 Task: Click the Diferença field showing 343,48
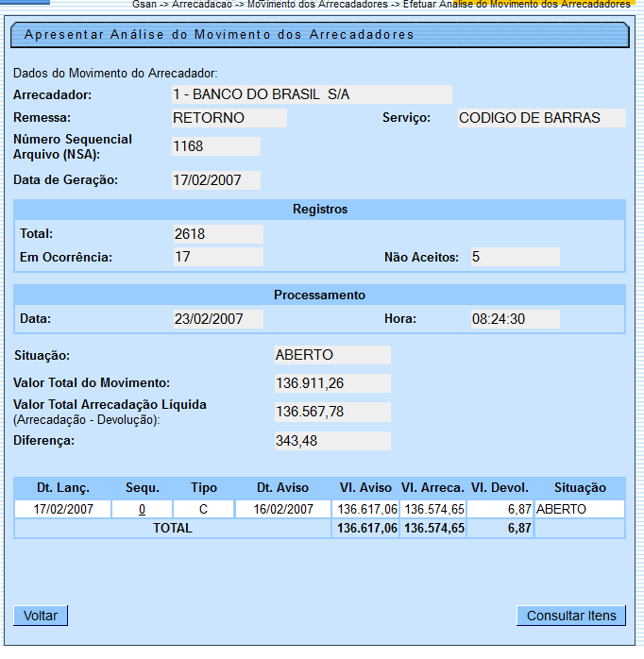click(331, 441)
